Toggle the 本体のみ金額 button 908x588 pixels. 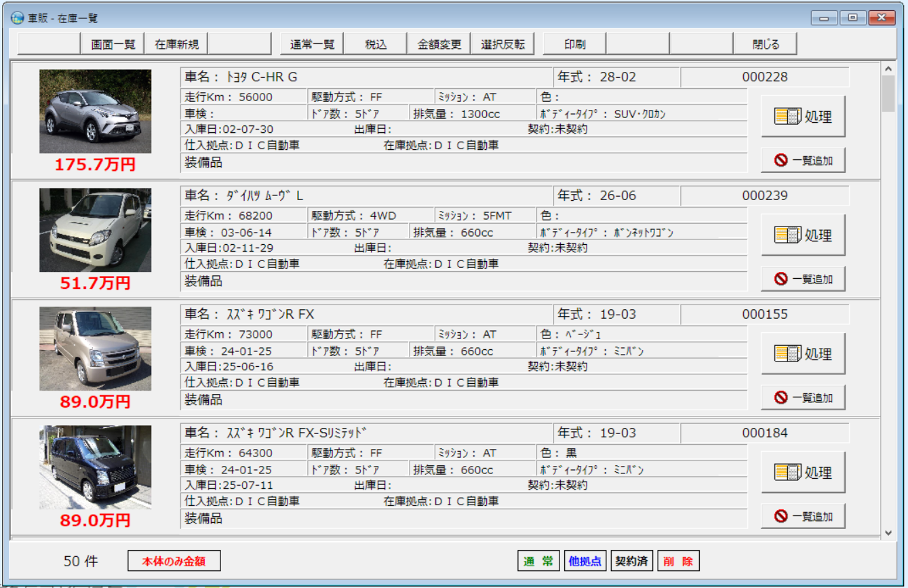click(174, 561)
